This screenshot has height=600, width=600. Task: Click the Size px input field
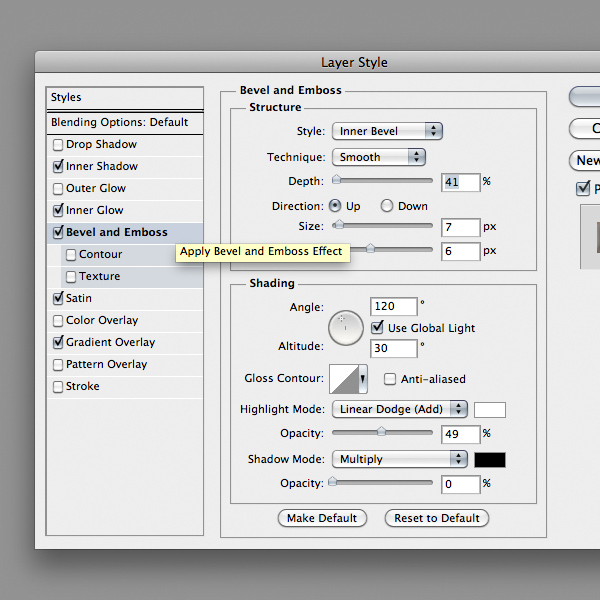(460, 228)
